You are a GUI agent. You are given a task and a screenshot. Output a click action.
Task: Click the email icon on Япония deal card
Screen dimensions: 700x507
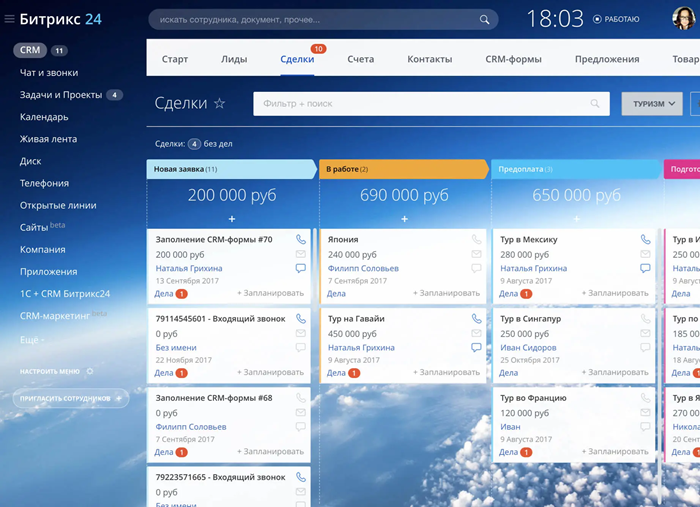click(x=476, y=254)
